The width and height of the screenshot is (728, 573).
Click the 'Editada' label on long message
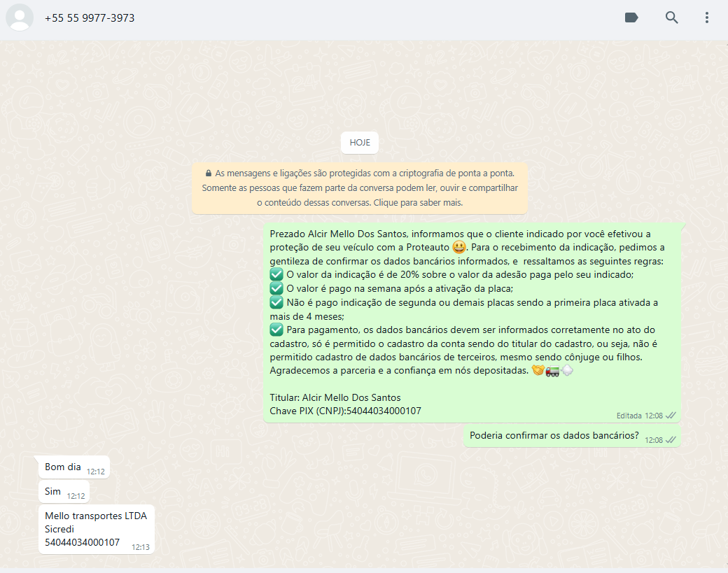click(629, 416)
